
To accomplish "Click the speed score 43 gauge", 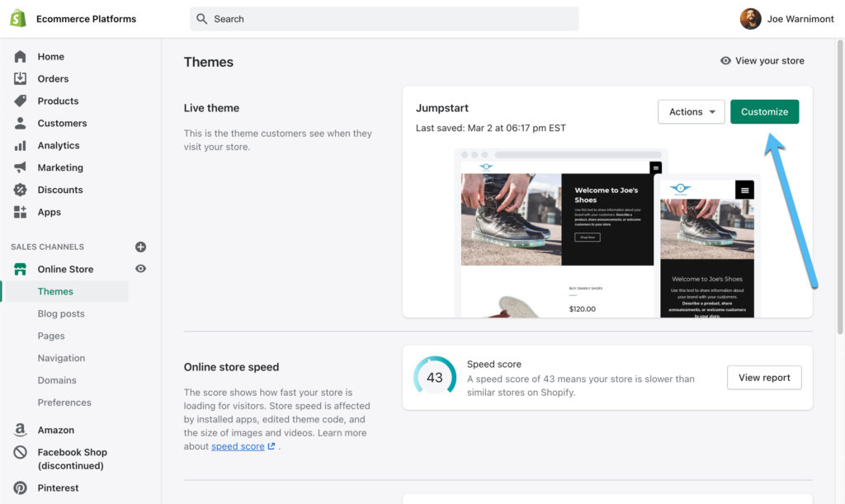I will click(435, 378).
